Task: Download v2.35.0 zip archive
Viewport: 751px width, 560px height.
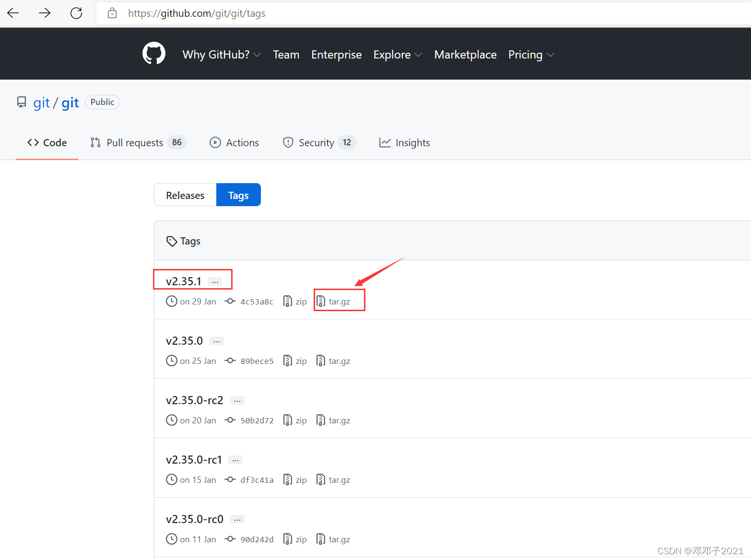Action: click(x=295, y=361)
